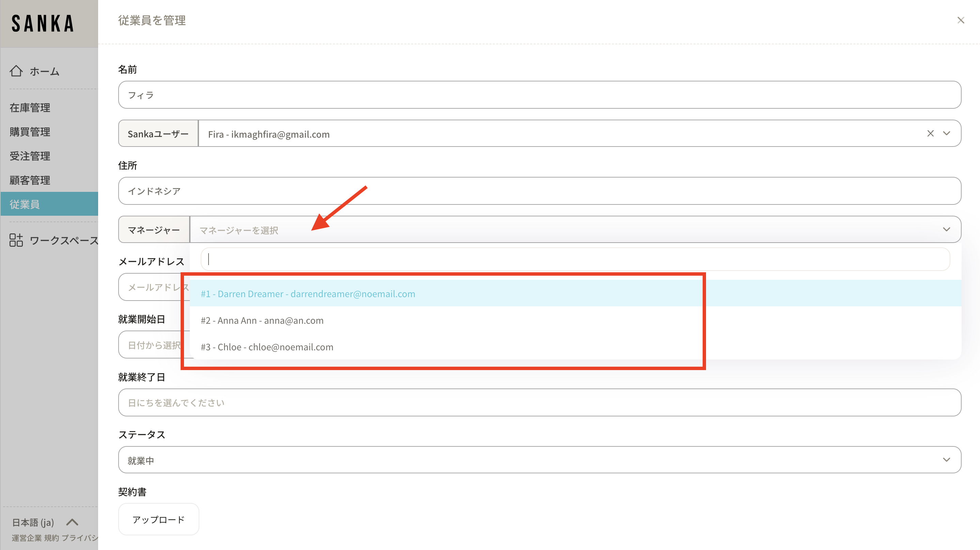Click the アップロード contract button
Viewport: 980px width, 550px height.
click(158, 519)
